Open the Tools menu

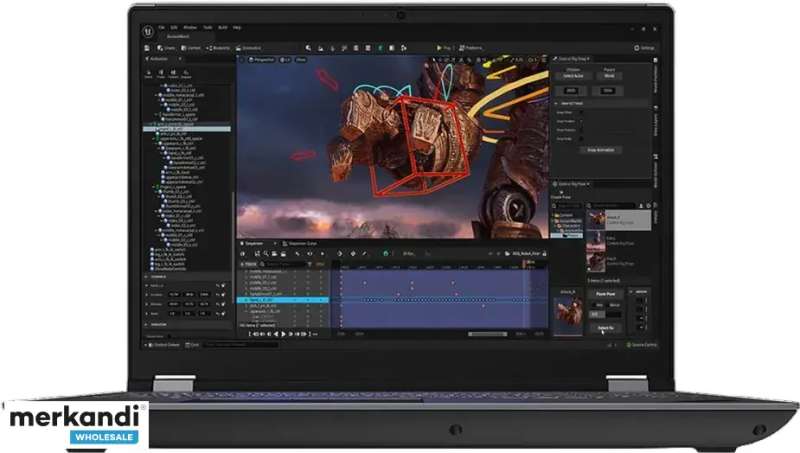pyautogui.click(x=208, y=28)
